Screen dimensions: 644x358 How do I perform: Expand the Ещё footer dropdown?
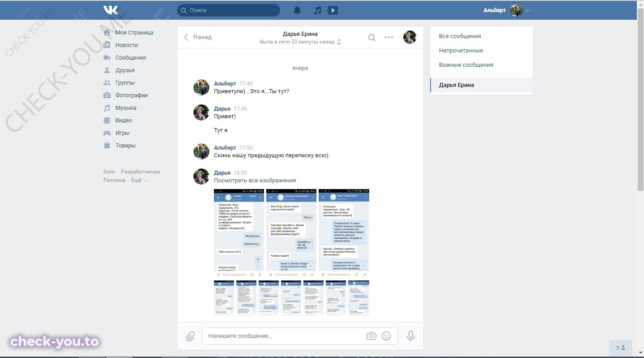139,180
